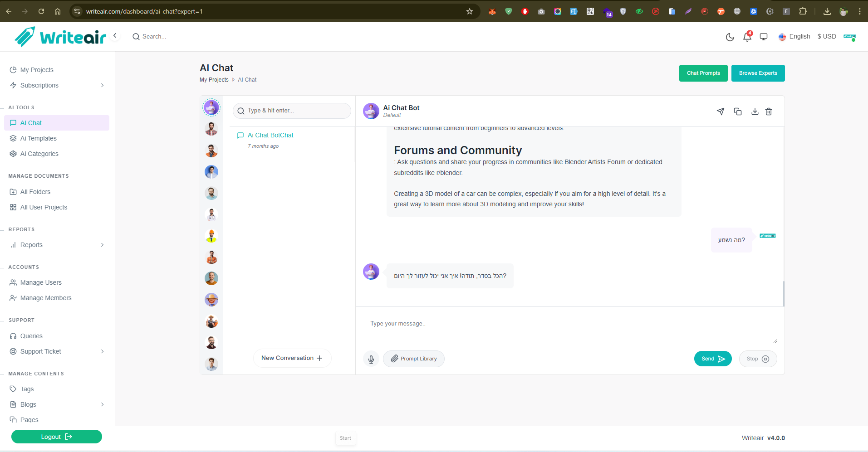
Task: Click the Writeair logo
Action: pyautogui.click(x=59, y=36)
